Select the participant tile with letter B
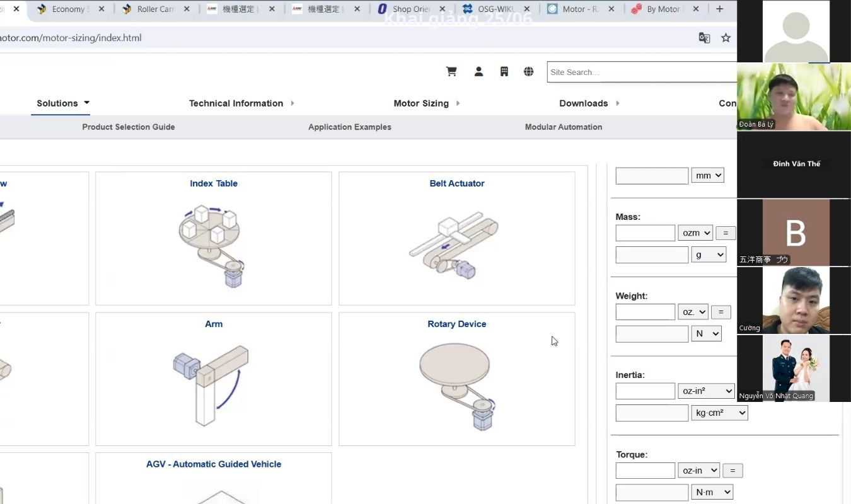The width and height of the screenshot is (851, 504). click(794, 232)
